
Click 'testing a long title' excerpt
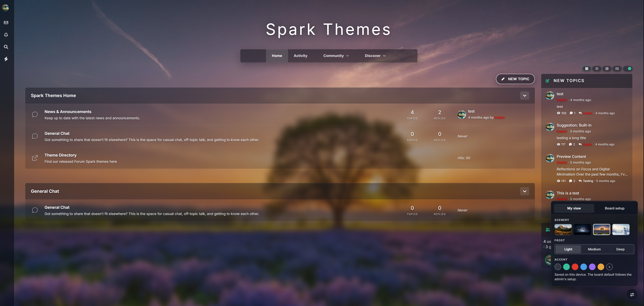(x=571, y=138)
